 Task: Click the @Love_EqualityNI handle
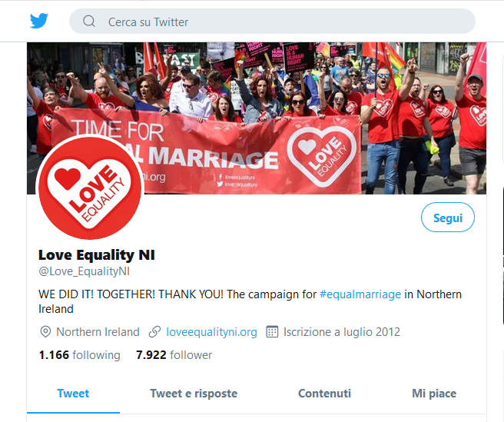85,271
